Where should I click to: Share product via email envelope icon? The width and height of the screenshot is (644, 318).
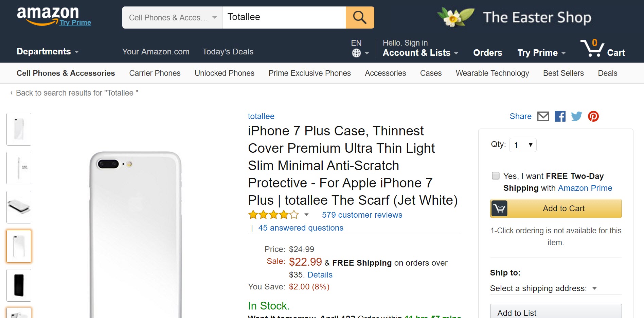(543, 116)
